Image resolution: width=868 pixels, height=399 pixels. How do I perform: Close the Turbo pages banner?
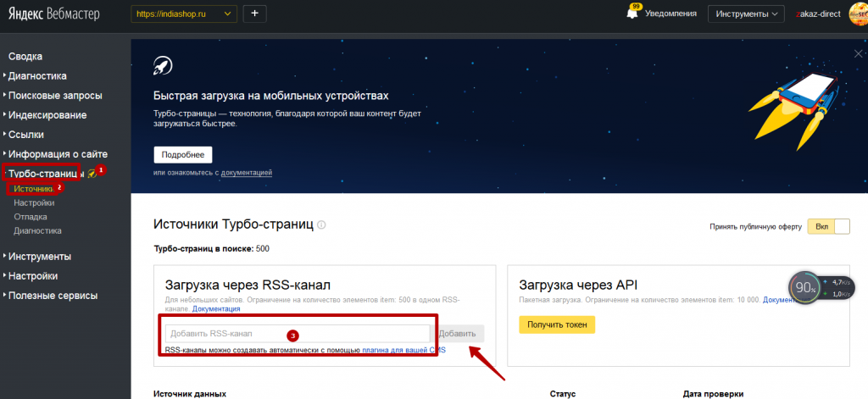(858, 53)
